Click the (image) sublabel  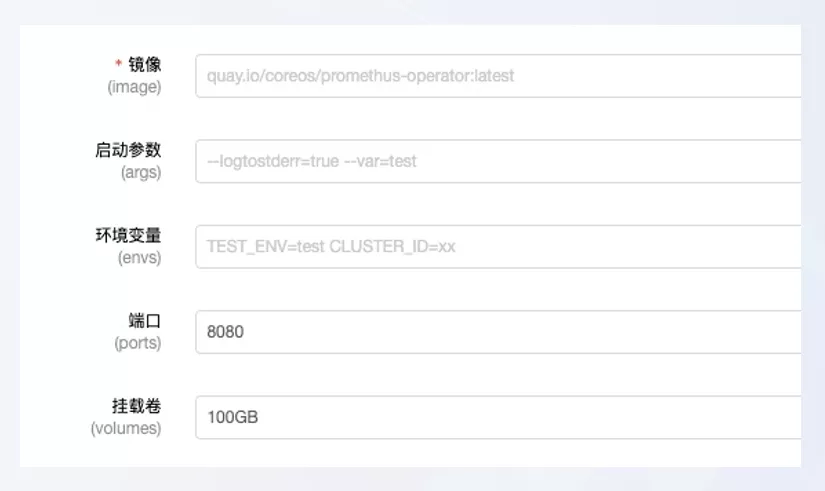tap(134, 87)
